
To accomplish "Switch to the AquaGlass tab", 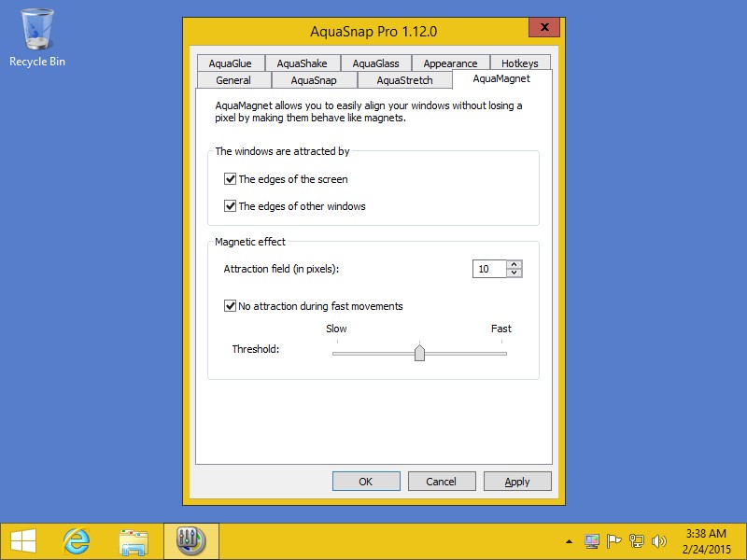I will click(x=376, y=63).
